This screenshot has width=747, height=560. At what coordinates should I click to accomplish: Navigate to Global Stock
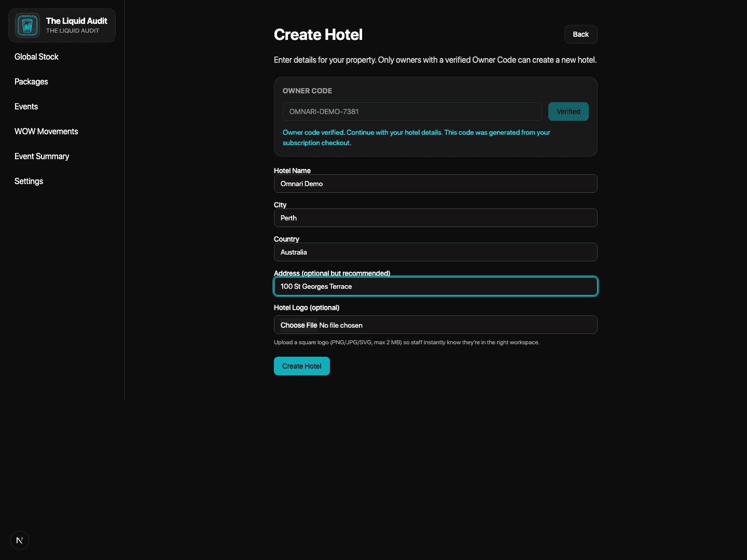36,57
